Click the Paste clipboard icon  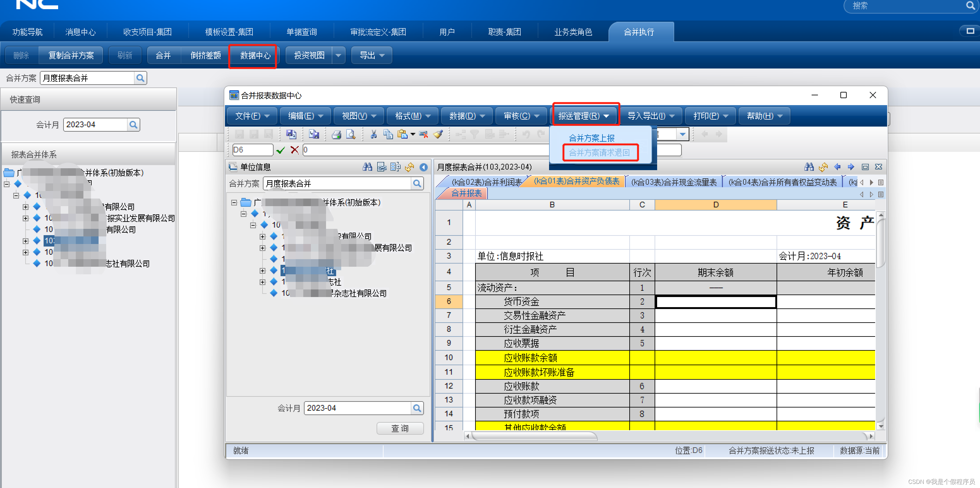[x=402, y=134]
